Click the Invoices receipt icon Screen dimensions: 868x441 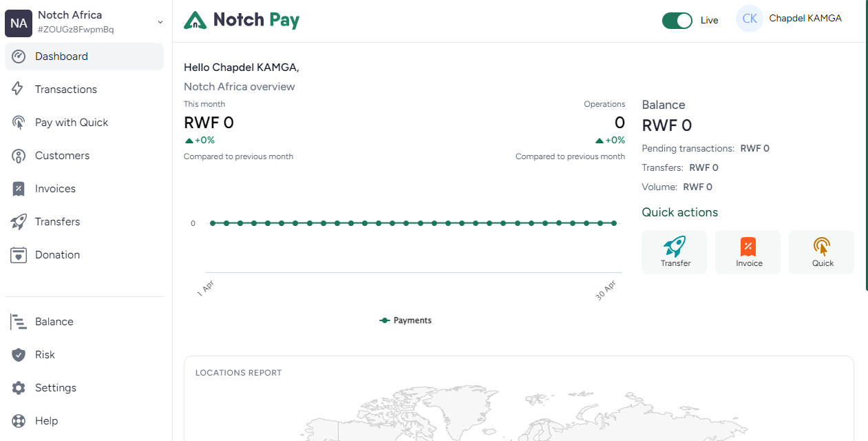tap(19, 189)
